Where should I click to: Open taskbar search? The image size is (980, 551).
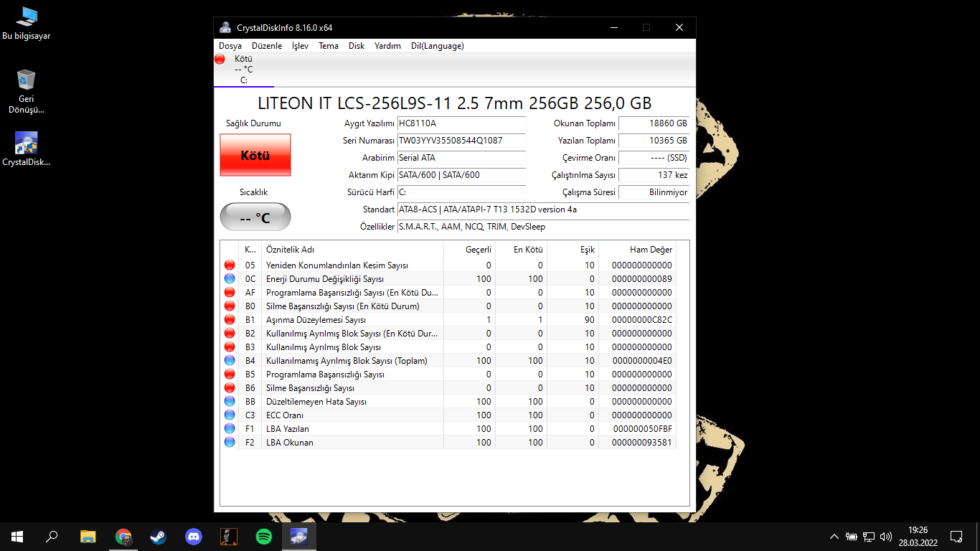tap(52, 537)
